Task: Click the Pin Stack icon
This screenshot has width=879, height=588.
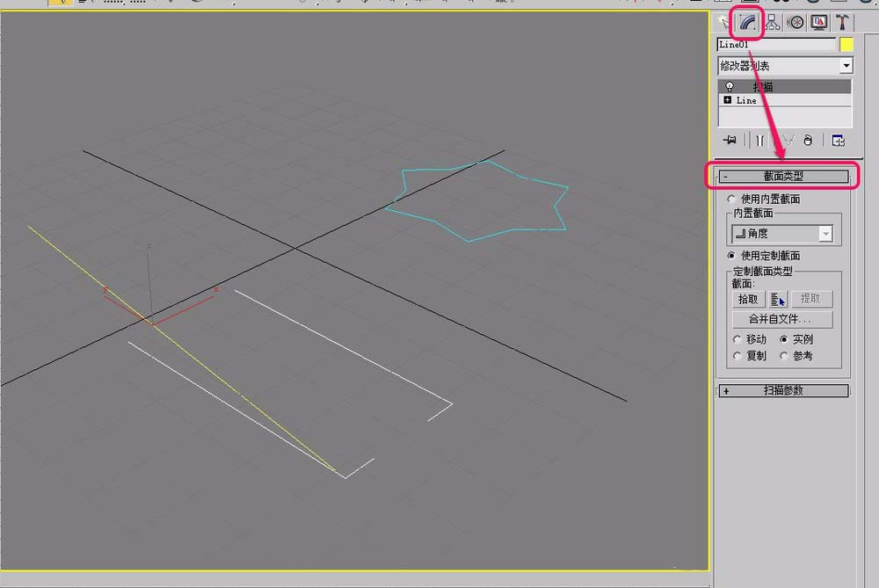Action: point(729,140)
